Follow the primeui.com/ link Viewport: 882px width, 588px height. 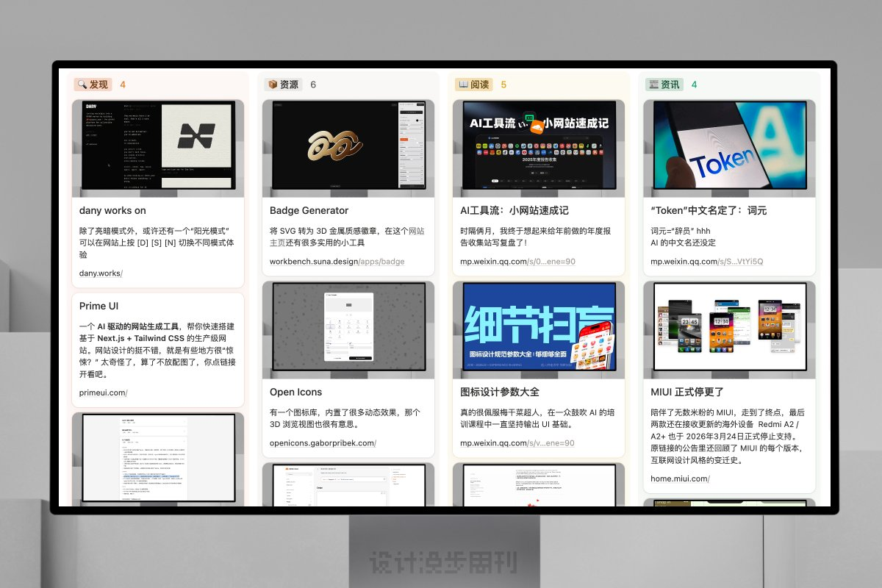pos(104,393)
